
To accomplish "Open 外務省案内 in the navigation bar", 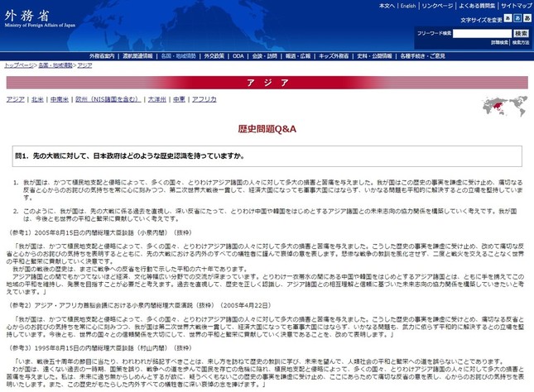I will click(x=102, y=56).
